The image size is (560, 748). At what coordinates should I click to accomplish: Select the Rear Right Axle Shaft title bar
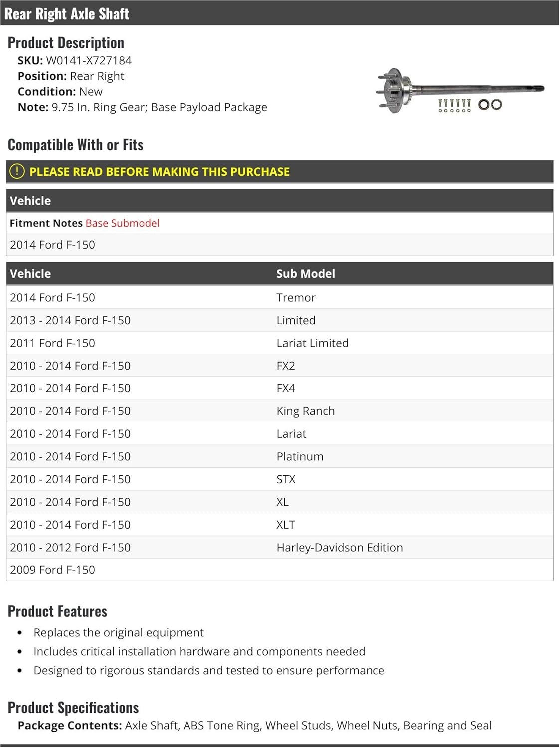280,13
